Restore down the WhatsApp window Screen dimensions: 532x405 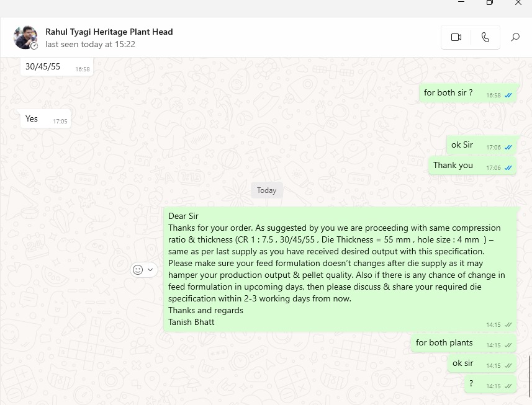[x=490, y=2]
